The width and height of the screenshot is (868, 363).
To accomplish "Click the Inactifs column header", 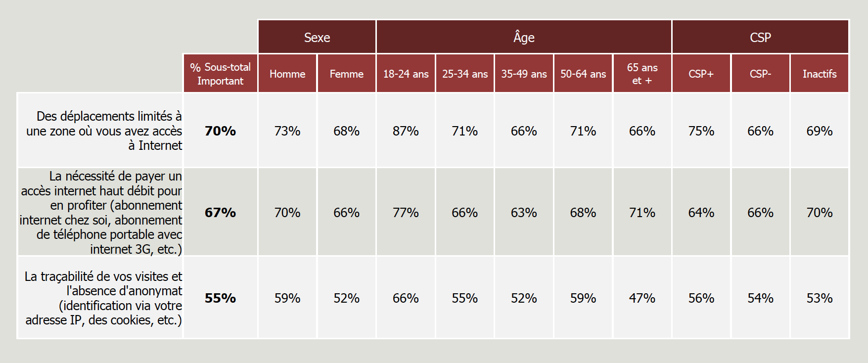I will pos(820,74).
